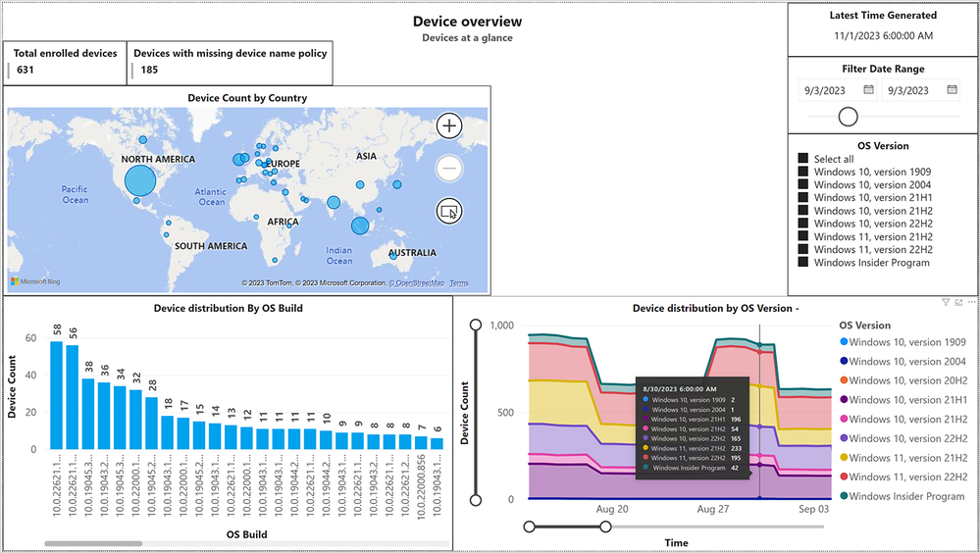Open the start date calendar picker
Screen dimensions: 980x553
coord(869,90)
